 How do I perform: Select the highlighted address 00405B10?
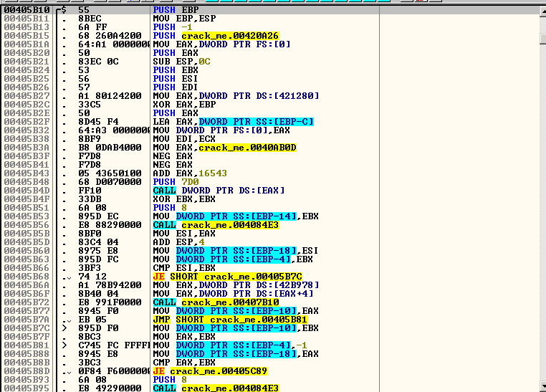click(26, 11)
